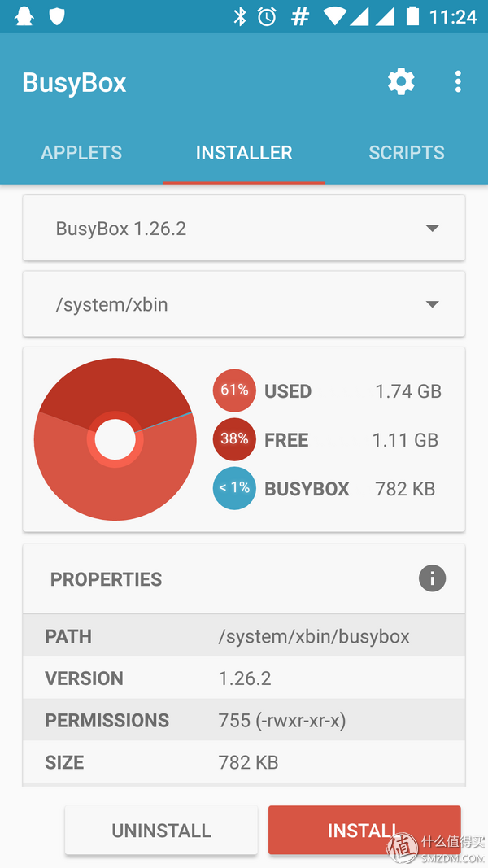This screenshot has width=488, height=868.
Task: Tap the alarm clock status icon
Action: (x=267, y=16)
